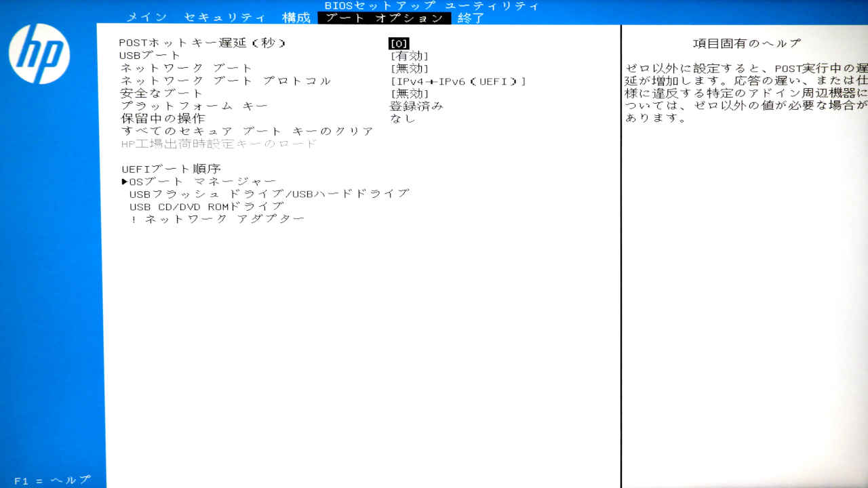Click the F1 = ヘルプ hint
The width and height of the screenshot is (868, 488).
tap(52, 480)
